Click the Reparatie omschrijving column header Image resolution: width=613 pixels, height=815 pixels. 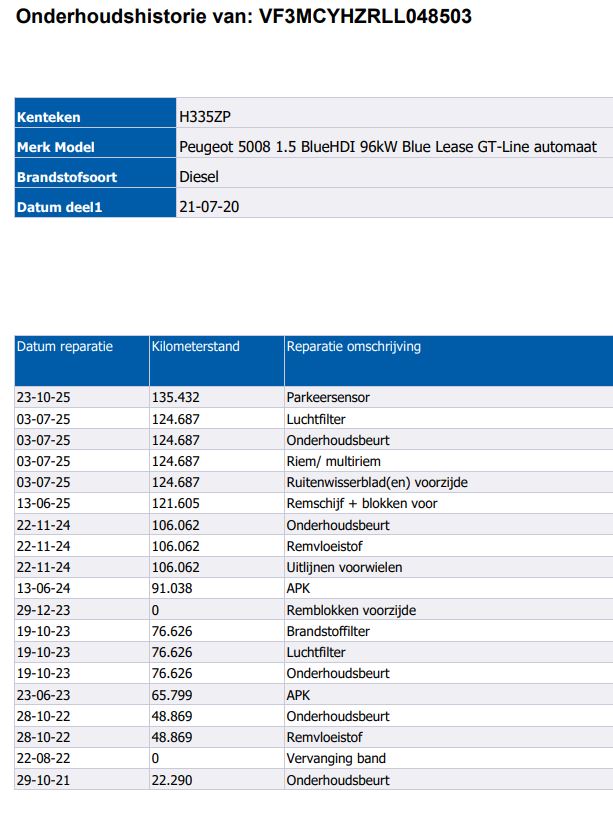click(354, 347)
